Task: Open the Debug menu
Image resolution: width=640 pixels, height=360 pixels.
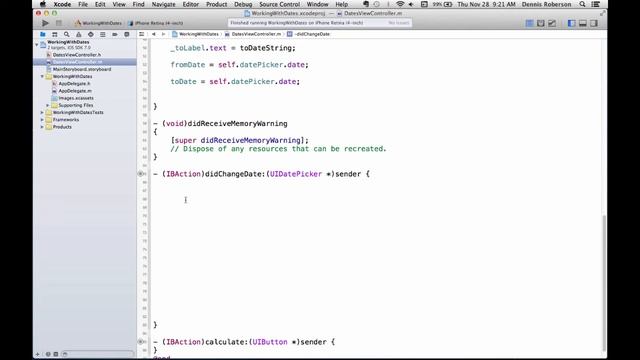Action: tap(243, 4)
